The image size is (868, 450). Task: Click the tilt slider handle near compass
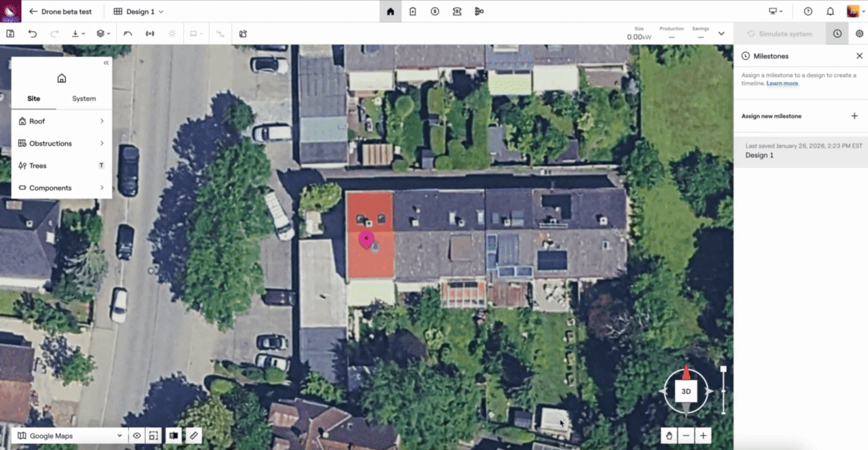(724, 369)
